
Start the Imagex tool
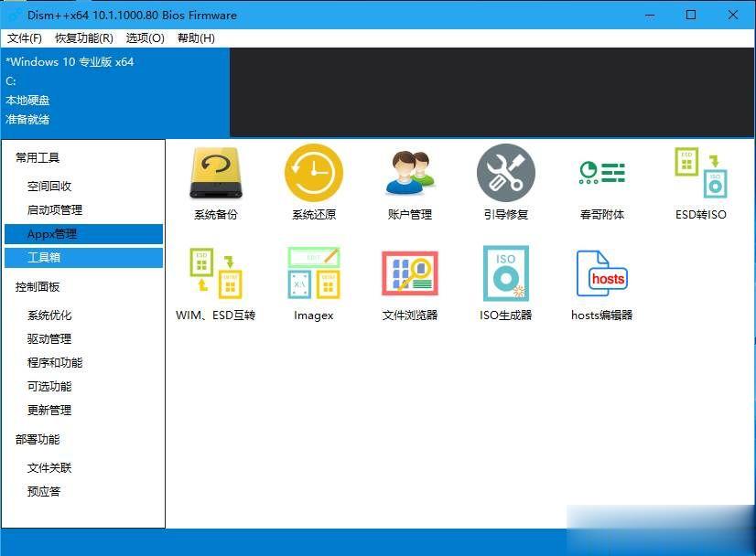coord(314,279)
